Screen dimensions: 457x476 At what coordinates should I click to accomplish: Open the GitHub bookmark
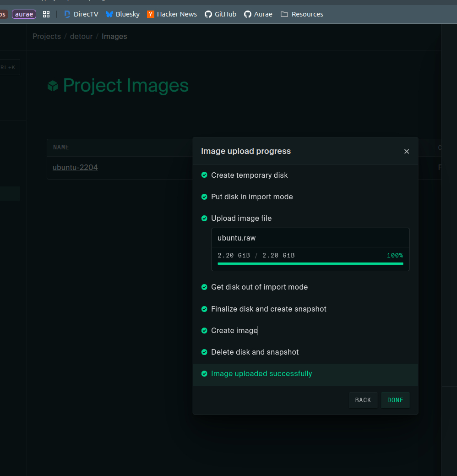[220, 14]
